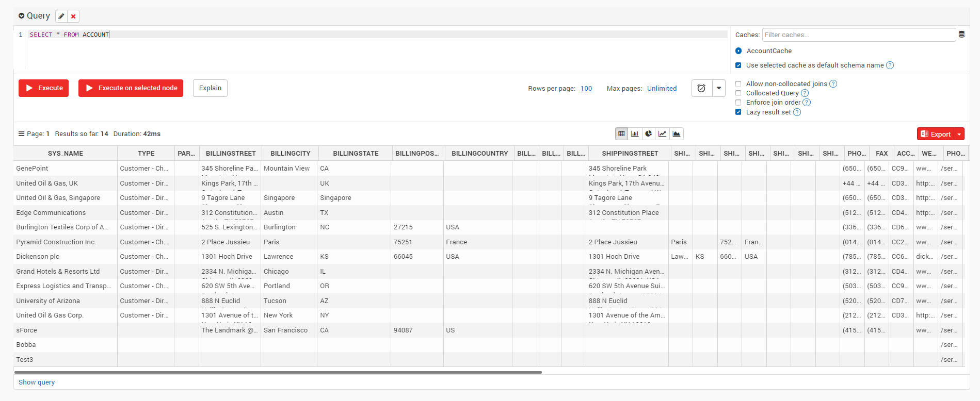Screen dimensions: 980x401
Task: Uncheck the Lazy result set option
Action: pyautogui.click(x=738, y=112)
